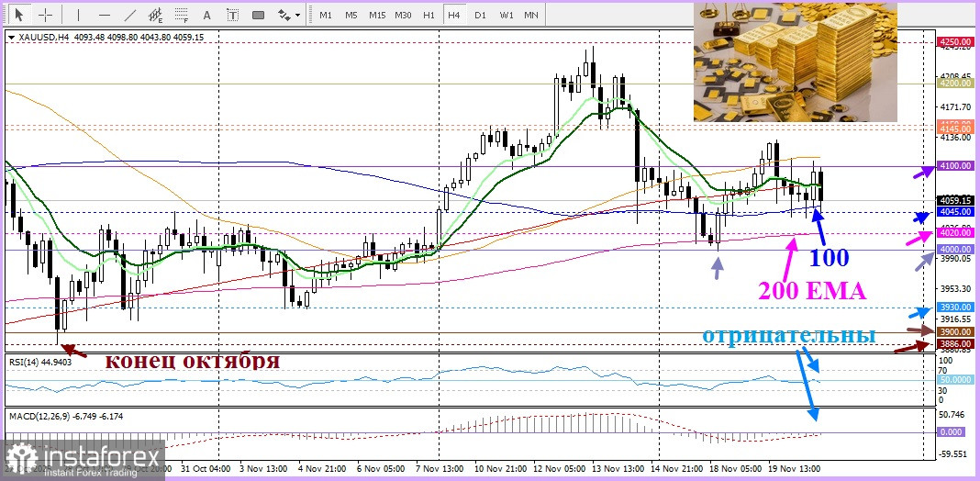
Task: Click the MACD(12,26,9) indicator label
Action: coord(66,415)
